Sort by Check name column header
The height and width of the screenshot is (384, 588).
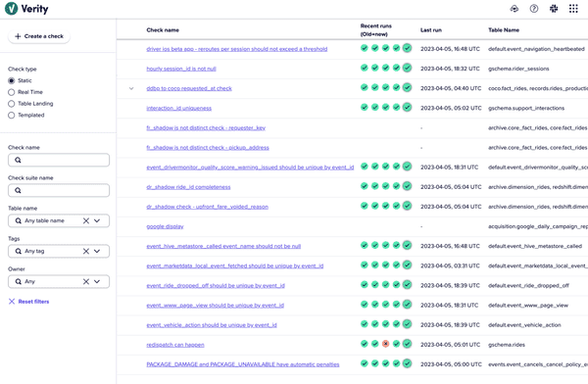pos(163,30)
